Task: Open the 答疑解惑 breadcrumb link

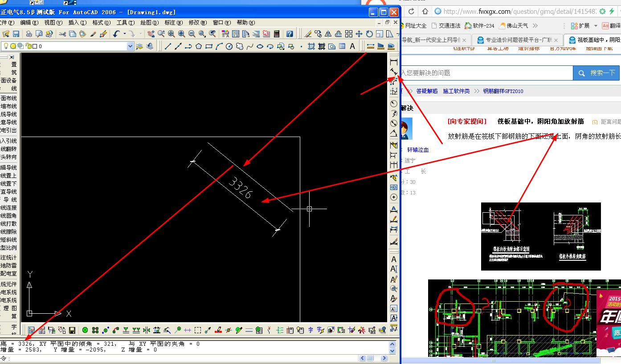Action: point(427,91)
